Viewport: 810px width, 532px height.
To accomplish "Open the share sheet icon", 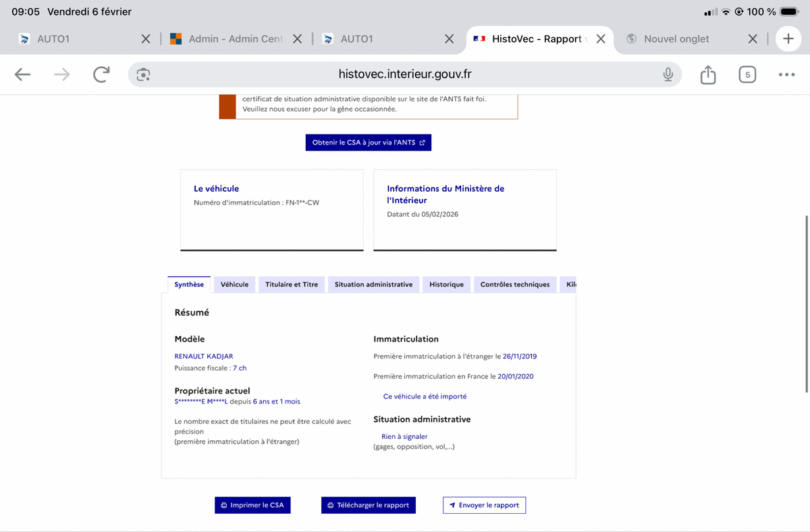I will tap(707, 74).
